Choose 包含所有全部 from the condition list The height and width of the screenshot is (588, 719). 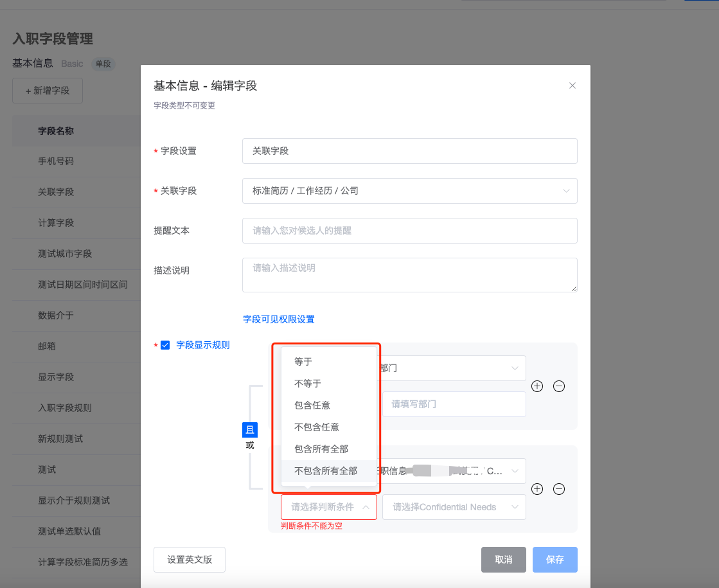tap(329, 449)
